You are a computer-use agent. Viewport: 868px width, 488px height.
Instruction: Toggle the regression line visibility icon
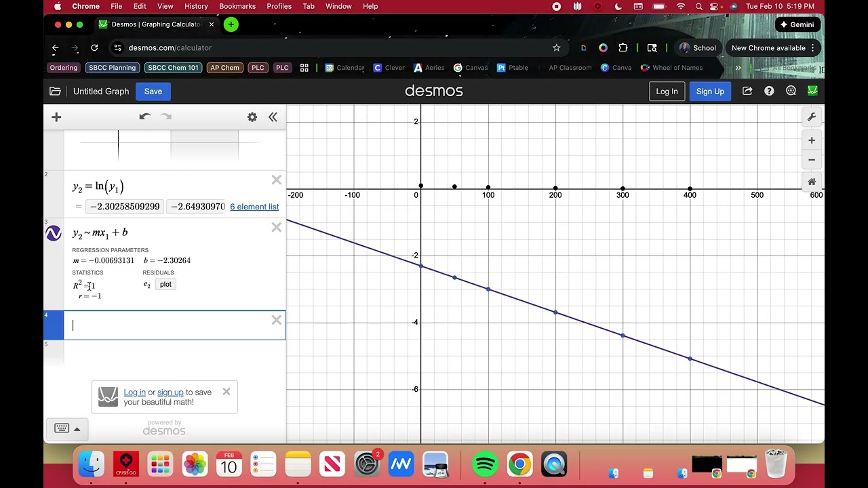(x=54, y=233)
